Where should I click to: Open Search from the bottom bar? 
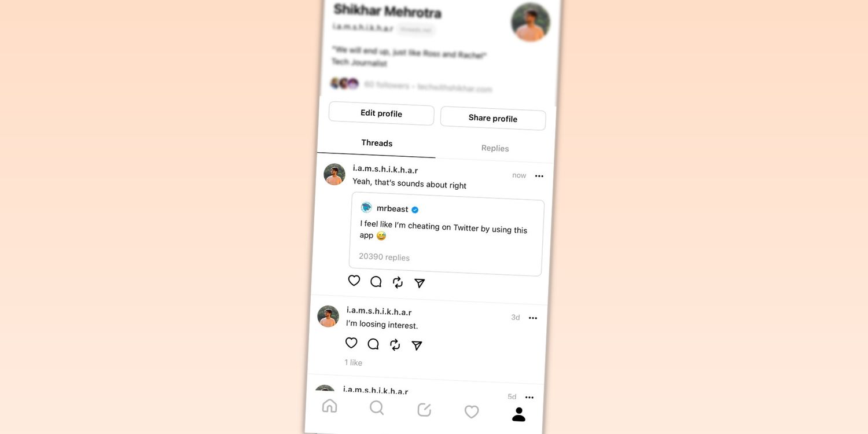pyautogui.click(x=377, y=408)
